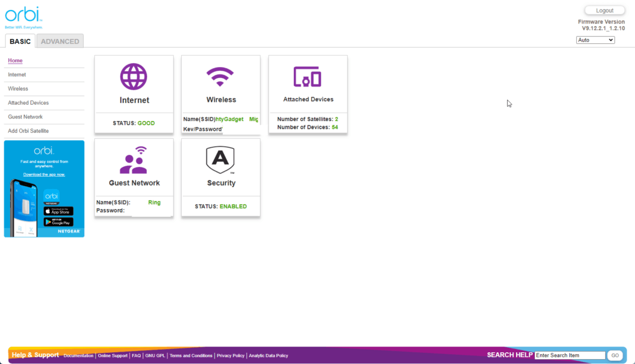The height and width of the screenshot is (364, 635).
Task: Click the Security shield icon
Action: coord(221,161)
